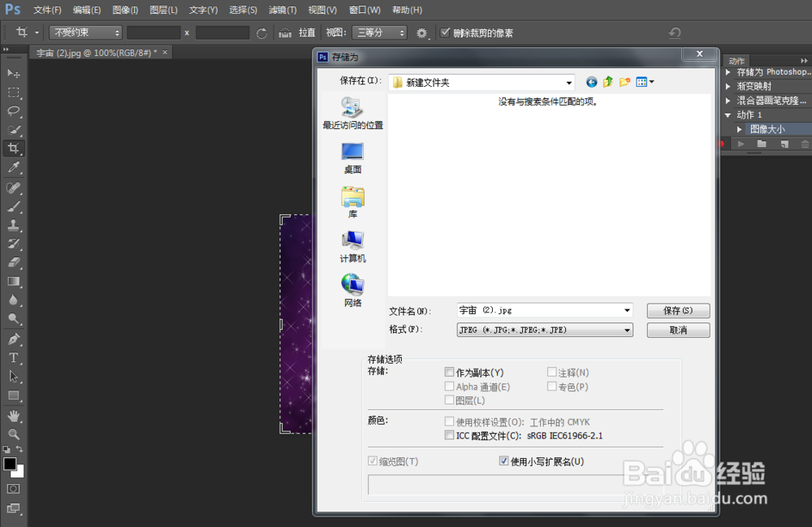Screen dimensions: 812x527
Task: Select the Gradient tool
Action: pos(14,281)
